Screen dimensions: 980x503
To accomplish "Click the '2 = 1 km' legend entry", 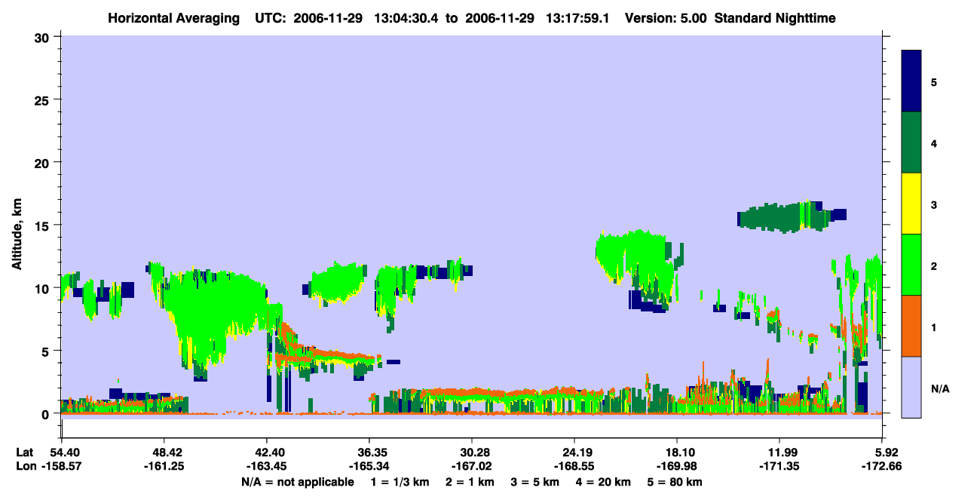I will point(469,482).
